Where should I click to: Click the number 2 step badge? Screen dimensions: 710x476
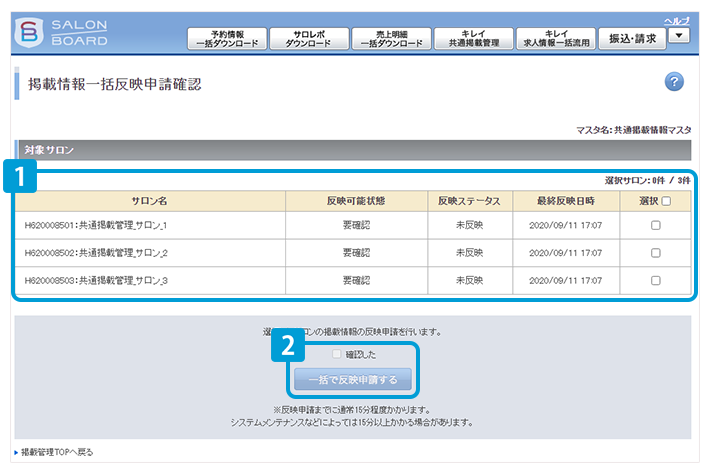pyautogui.click(x=287, y=346)
